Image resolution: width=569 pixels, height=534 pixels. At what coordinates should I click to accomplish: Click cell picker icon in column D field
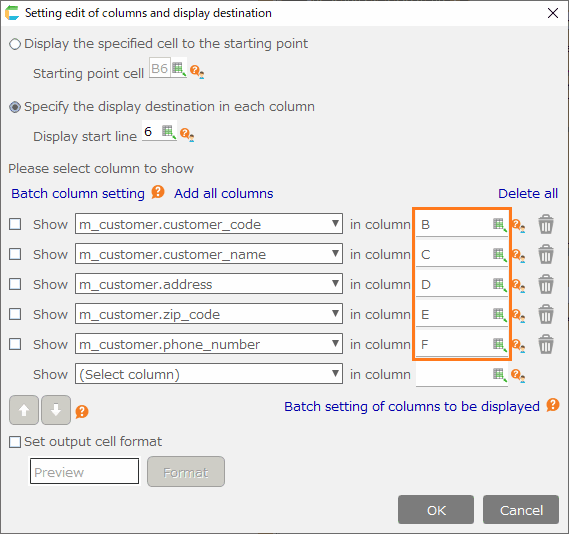pos(500,284)
